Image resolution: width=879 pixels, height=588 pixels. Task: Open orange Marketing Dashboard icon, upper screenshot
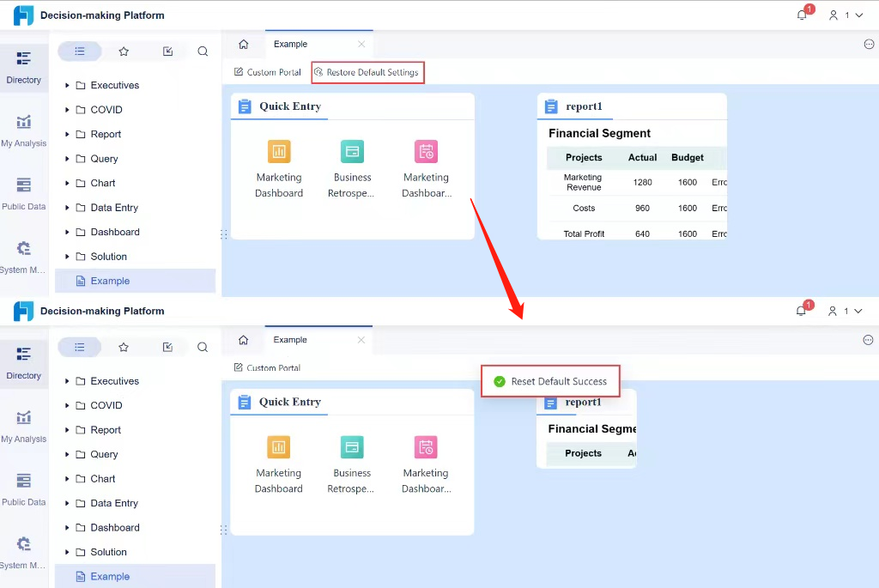click(279, 151)
